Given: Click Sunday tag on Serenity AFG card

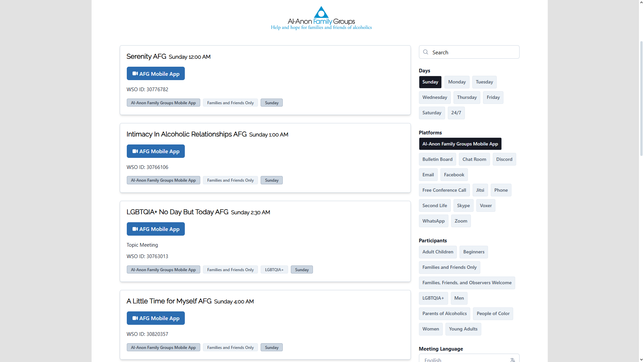Looking at the screenshot, I should click(272, 103).
